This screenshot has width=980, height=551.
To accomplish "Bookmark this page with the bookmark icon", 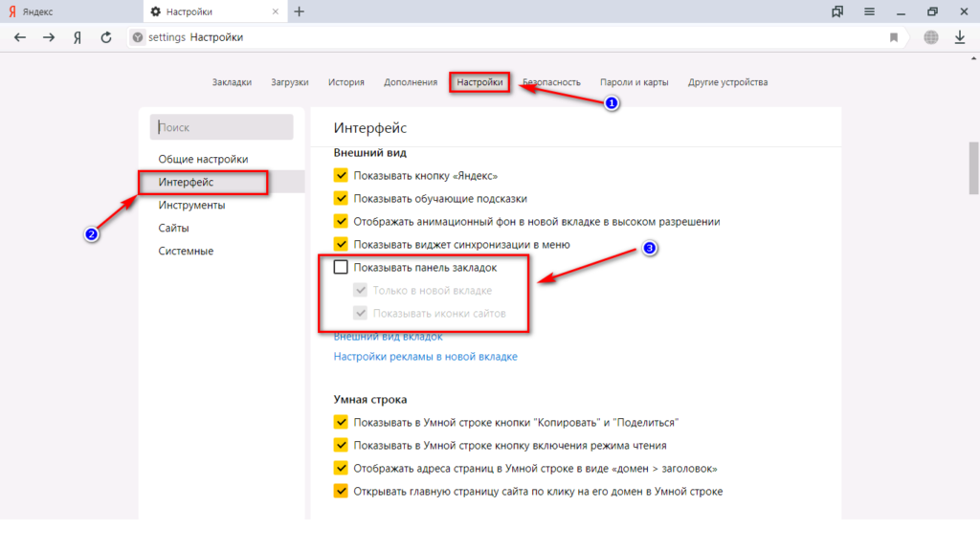I will [894, 37].
